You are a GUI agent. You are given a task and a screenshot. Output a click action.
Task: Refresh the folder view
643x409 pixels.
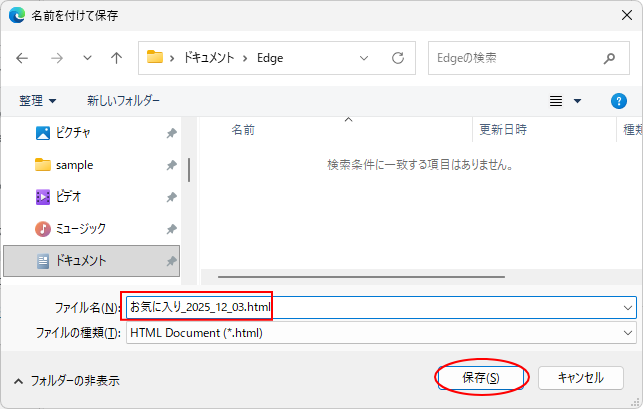(398, 58)
